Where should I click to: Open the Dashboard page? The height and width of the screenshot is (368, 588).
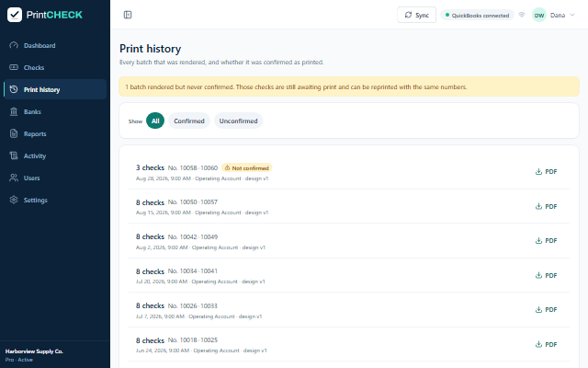click(55, 45)
